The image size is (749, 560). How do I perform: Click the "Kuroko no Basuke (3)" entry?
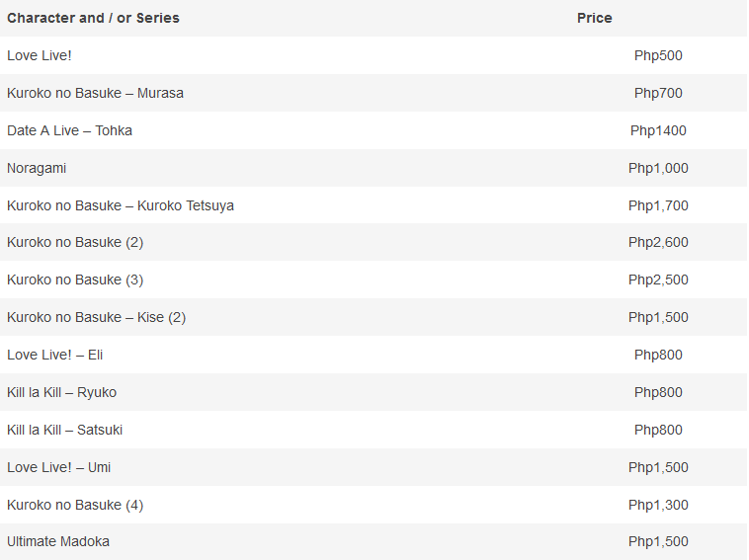(75, 280)
